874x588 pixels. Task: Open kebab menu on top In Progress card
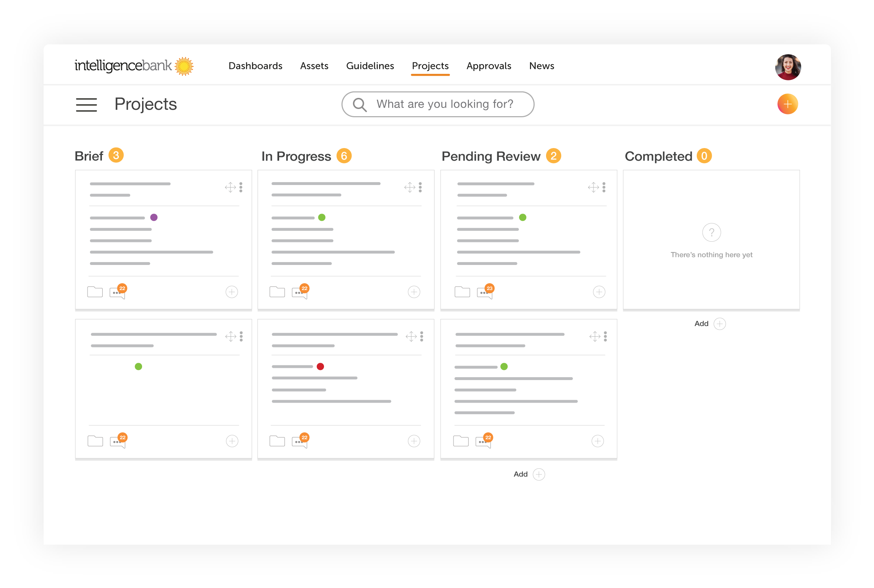coord(420,187)
